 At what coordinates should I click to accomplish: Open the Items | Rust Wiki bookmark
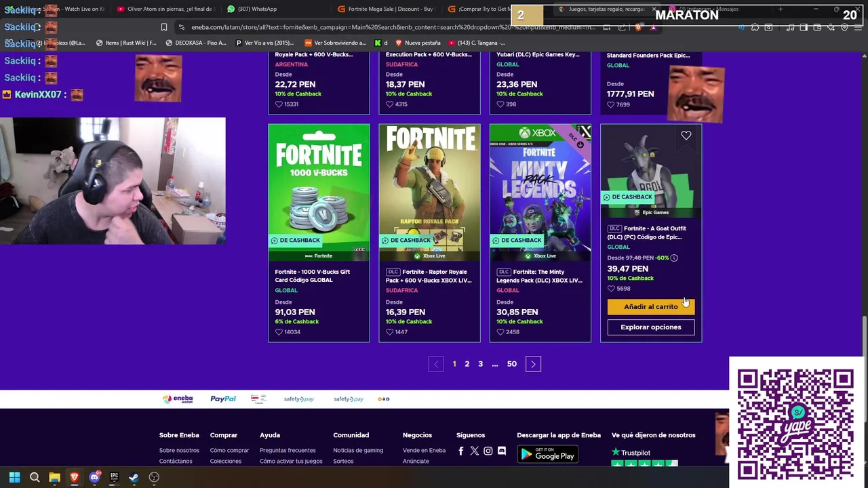[x=126, y=43]
